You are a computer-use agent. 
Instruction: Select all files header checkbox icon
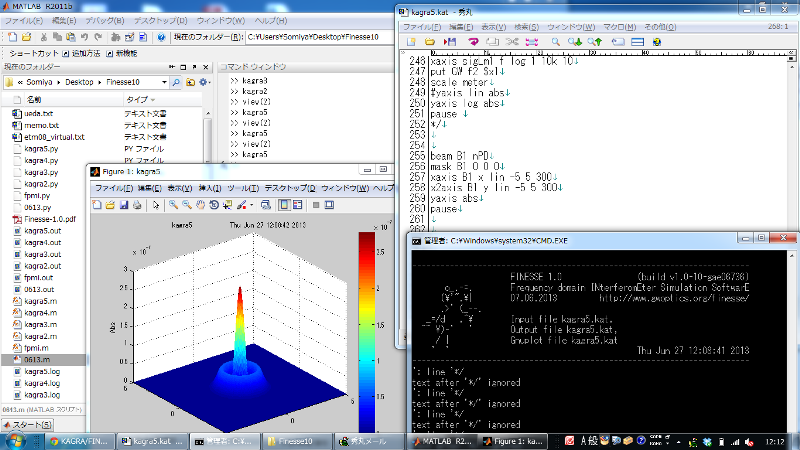pyautogui.click(x=17, y=99)
